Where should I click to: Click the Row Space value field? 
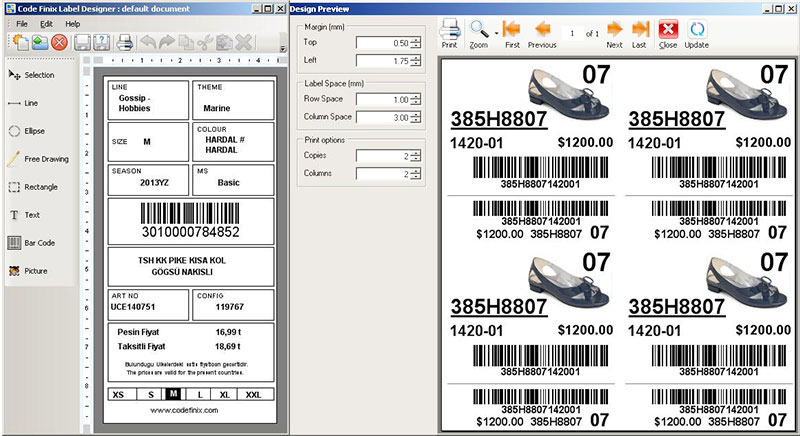click(383, 100)
